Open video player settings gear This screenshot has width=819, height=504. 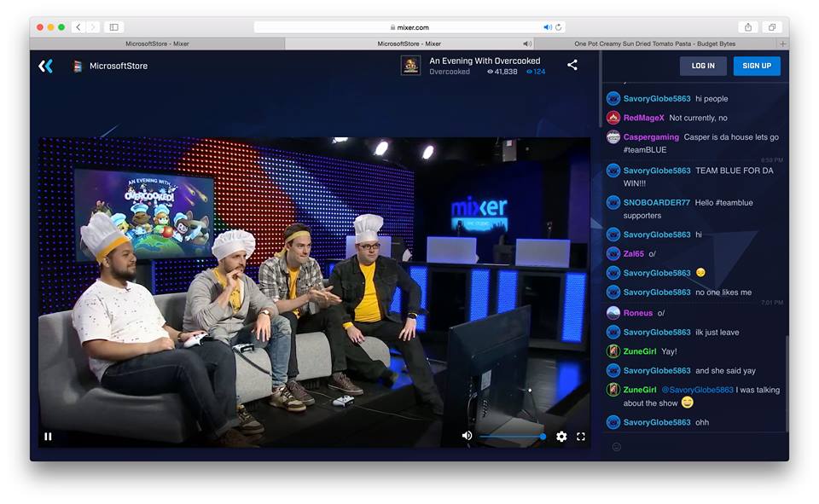(561, 436)
